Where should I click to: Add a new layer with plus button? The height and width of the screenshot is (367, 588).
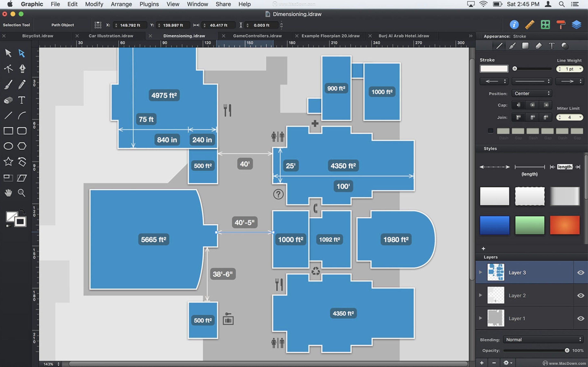pyautogui.click(x=482, y=363)
